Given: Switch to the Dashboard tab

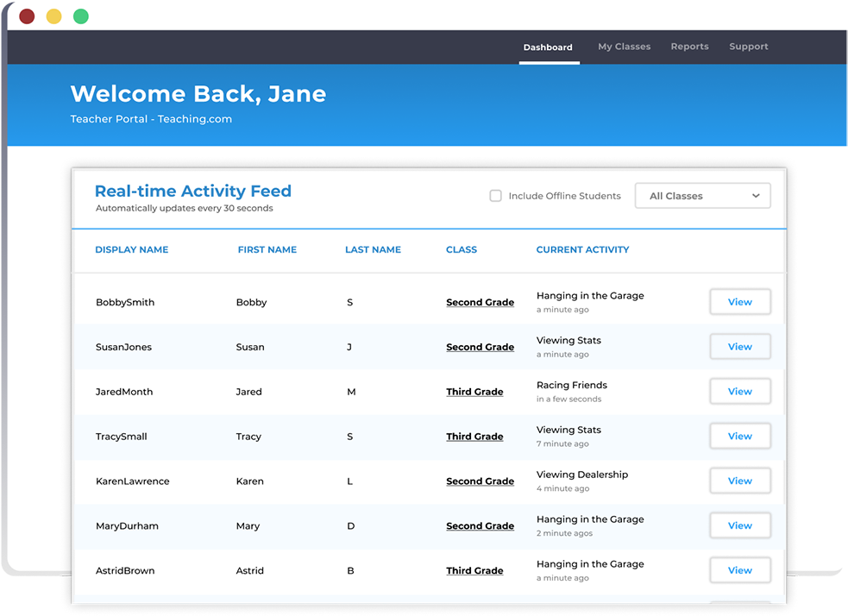Looking at the screenshot, I should (548, 47).
